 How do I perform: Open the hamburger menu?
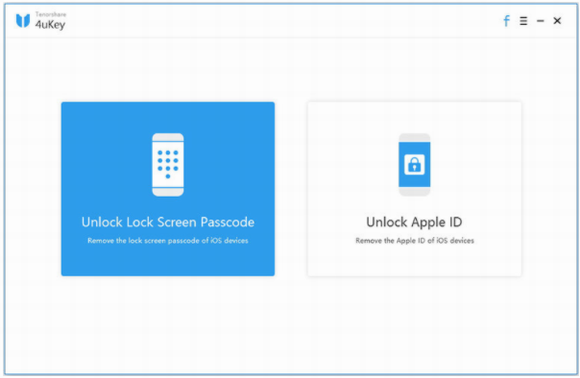pos(523,21)
